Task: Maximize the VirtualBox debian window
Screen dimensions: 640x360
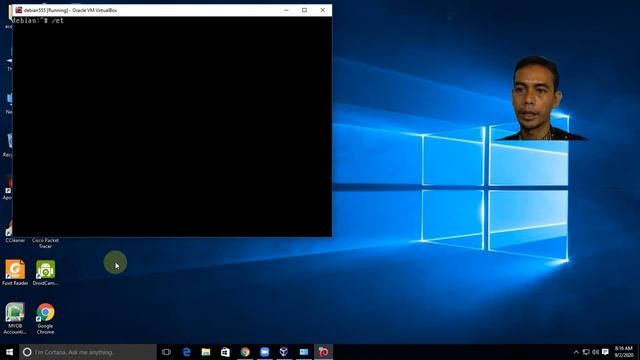Action: click(x=304, y=10)
